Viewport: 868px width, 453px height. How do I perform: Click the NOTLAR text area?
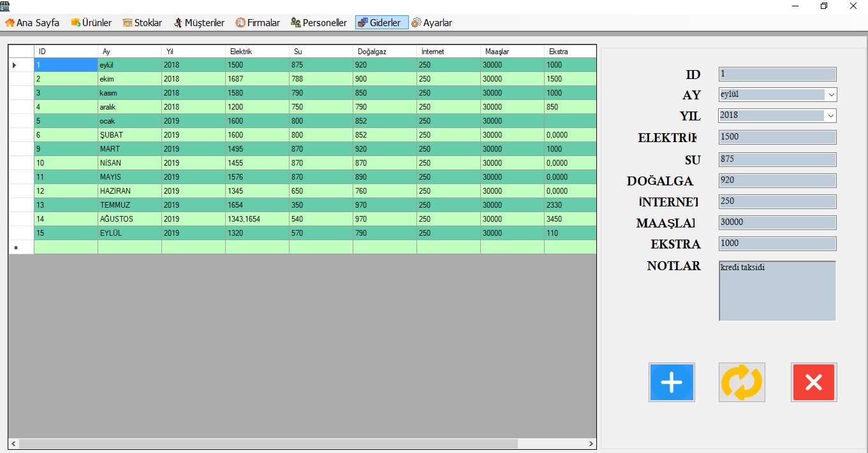[x=777, y=291]
